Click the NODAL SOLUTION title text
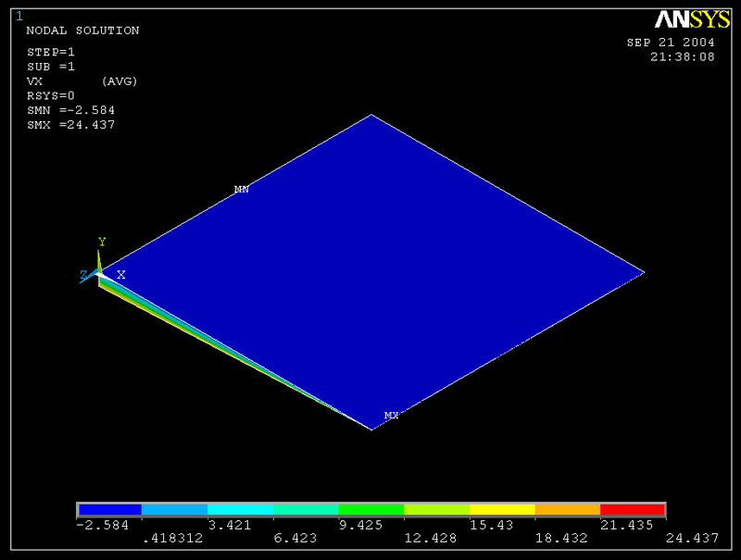 (x=82, y=31)
